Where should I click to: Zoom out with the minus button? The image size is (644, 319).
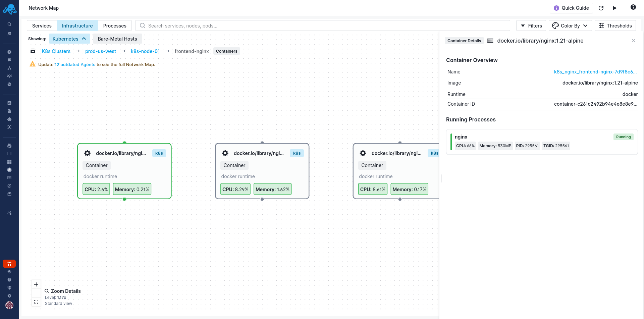[36, 293]
